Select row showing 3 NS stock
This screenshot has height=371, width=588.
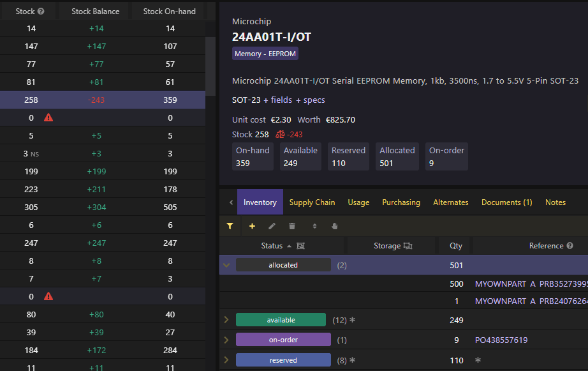click(x=103, y=154)
